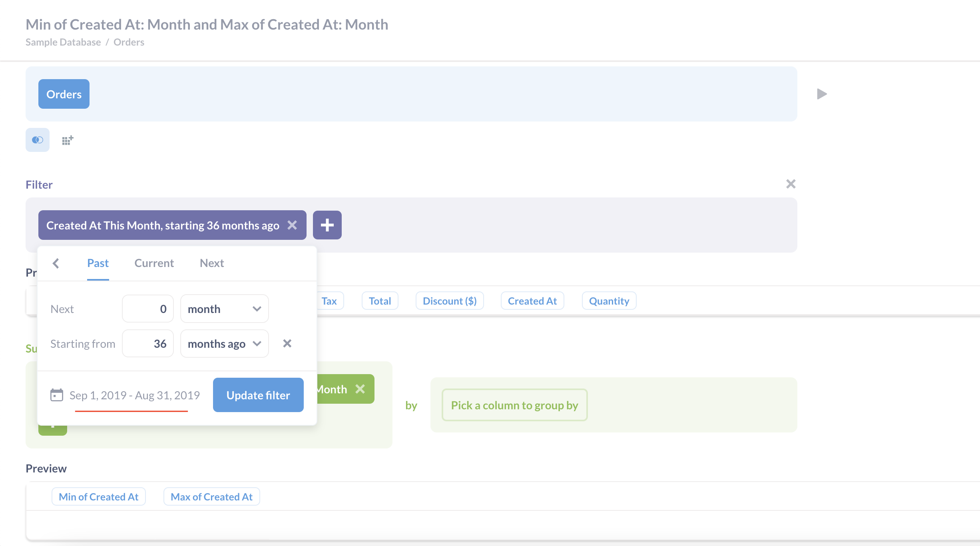This screenshot has height=546, width=980.
Task: Click Pick a column to group by
Action: point(514,405)
